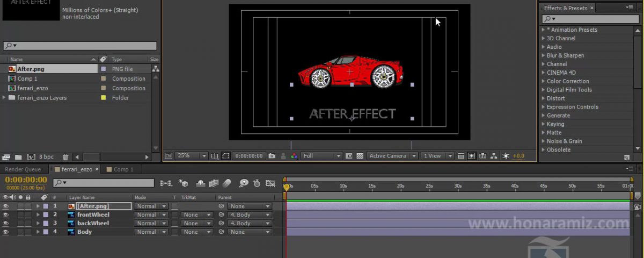Hide the After.png layer eye
This screenshot has height=258, width=644.
point(6,206)
